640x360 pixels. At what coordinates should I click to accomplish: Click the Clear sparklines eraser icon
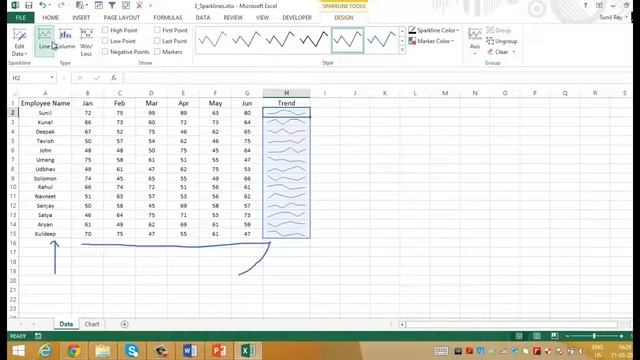point(490,52)
